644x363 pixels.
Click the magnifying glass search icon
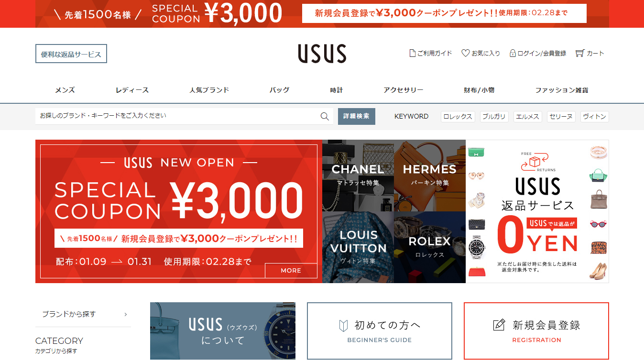325,116
